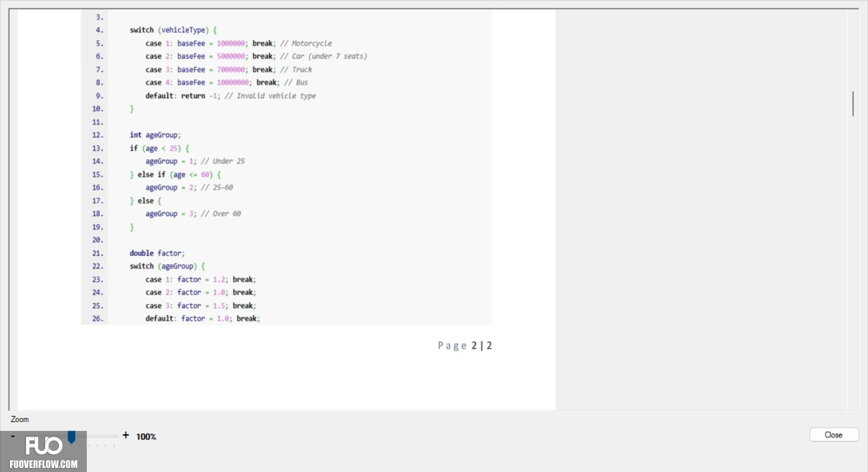Click the line 'case 2: factor = 1.0; break;'
Viewport: 868px width, 472px height.
[x=201, y=292]
